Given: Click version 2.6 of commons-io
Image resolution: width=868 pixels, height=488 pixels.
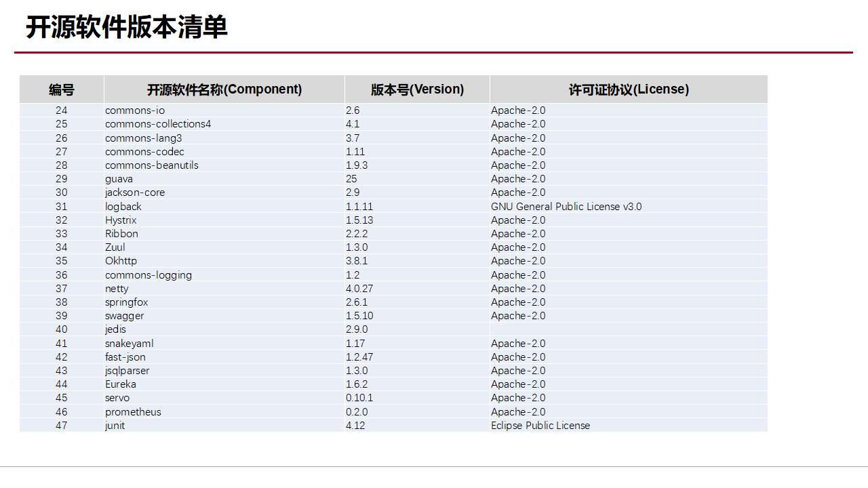Looking at the screenshot, I should [417, 110].
